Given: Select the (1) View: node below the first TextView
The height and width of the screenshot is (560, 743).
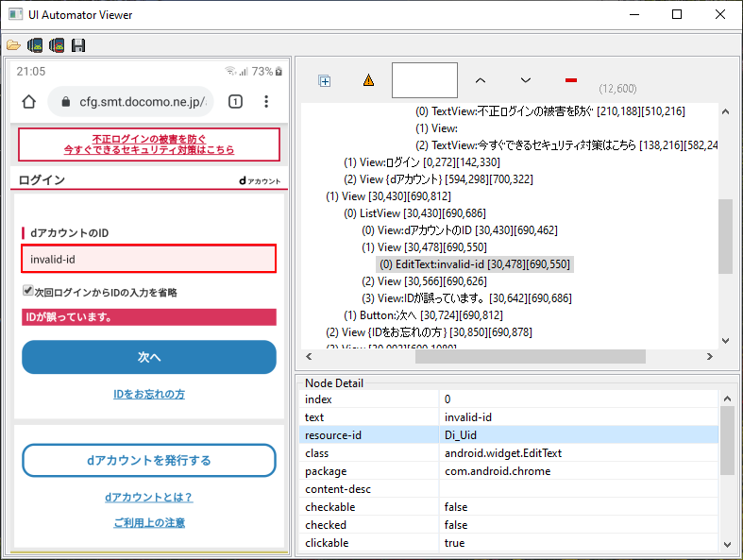Looking at the screenshot, I should (x=436, y=128).
